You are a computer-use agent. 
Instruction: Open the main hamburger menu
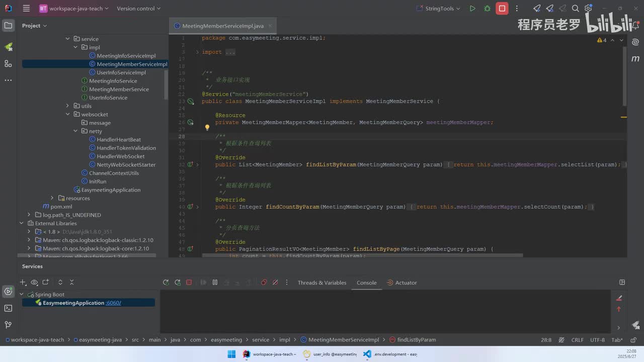pos(27,9)
